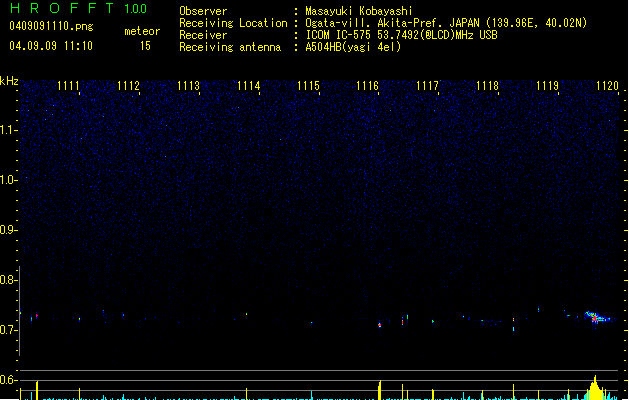Viewport: 629px width, 400px height.
Task: Click the 'Receiving Location' label
Action: click(x=233, y=23)
